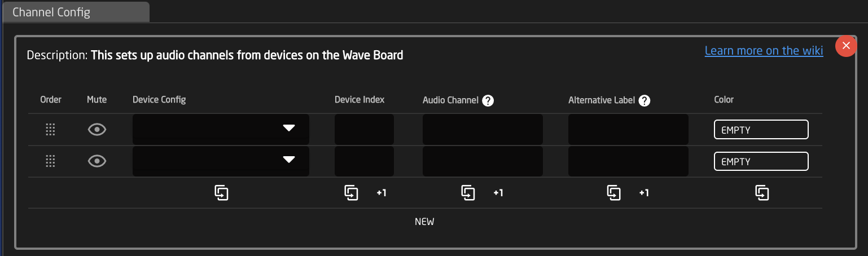The width and height of the screenshot is (868, 256).
Task: Open the Learn more on the wiki link
Action: 764,51
